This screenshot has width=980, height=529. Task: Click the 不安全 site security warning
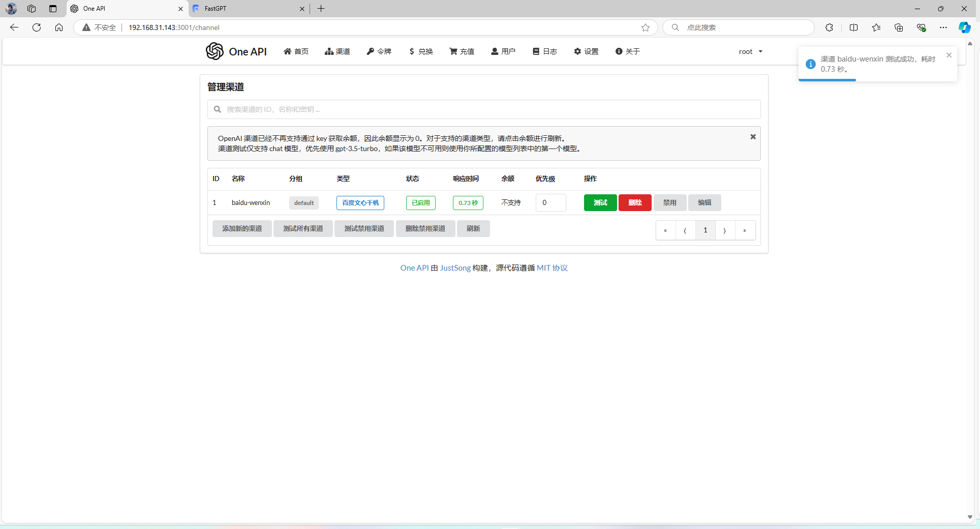point(100,27)
